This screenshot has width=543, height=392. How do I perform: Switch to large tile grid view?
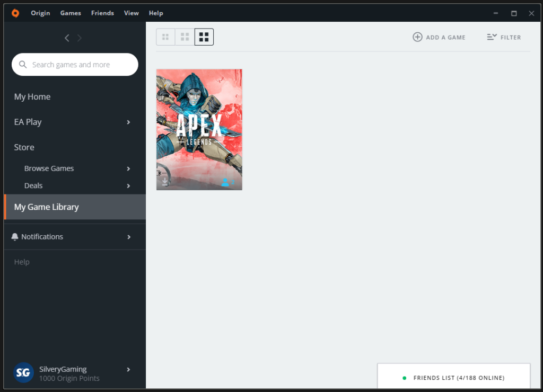tap(204, 37)
